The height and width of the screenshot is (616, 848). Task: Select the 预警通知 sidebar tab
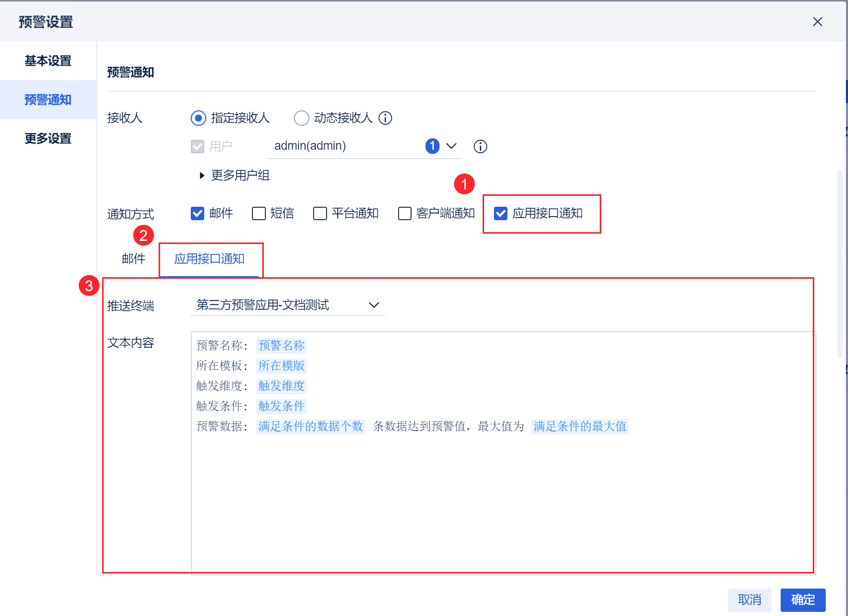[48, 99]
